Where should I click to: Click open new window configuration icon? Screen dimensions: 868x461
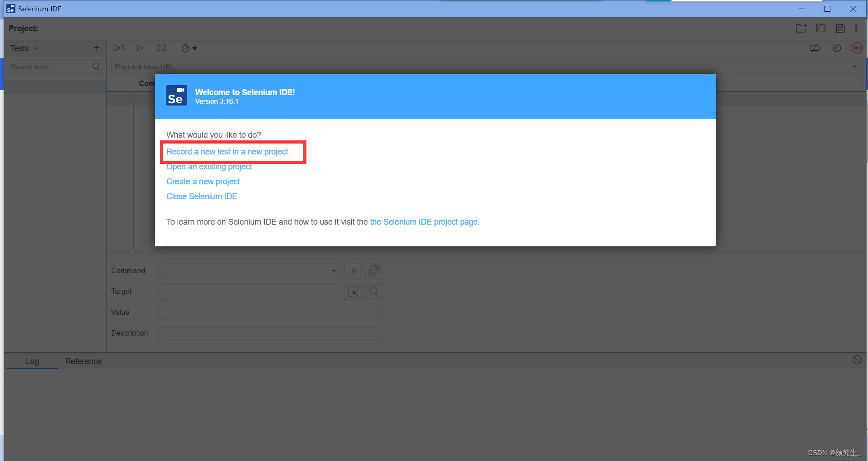pos(374,271)
